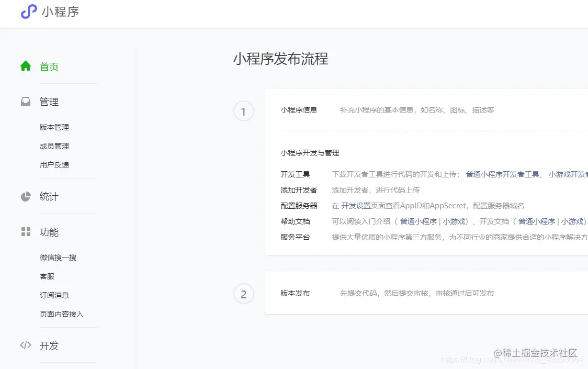Image resolution: width=588 pixels, height=369 pixels.
Task: Select the 首页 home icon
Action: tap(25, 65)
